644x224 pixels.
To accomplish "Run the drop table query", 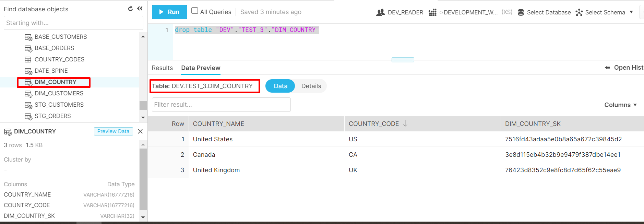I will point(169,12).
